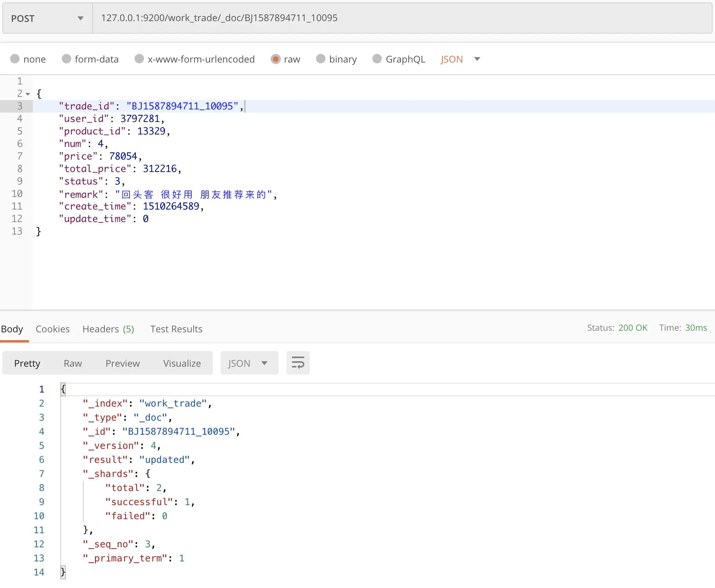715x588 pixels.
Task: Click the "_type": "_doc" response line
Action: coord(128,418)
